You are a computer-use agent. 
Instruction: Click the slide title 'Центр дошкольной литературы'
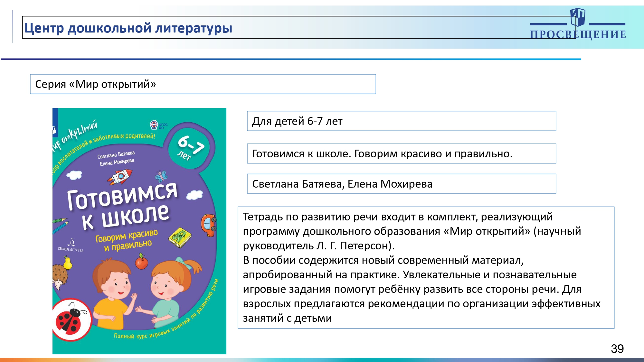click(128, 28)
